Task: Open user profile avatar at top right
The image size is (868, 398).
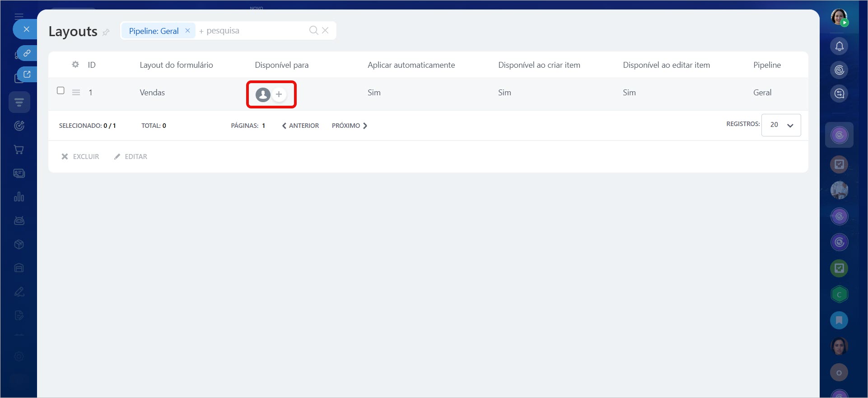Action: pos(839,17)
